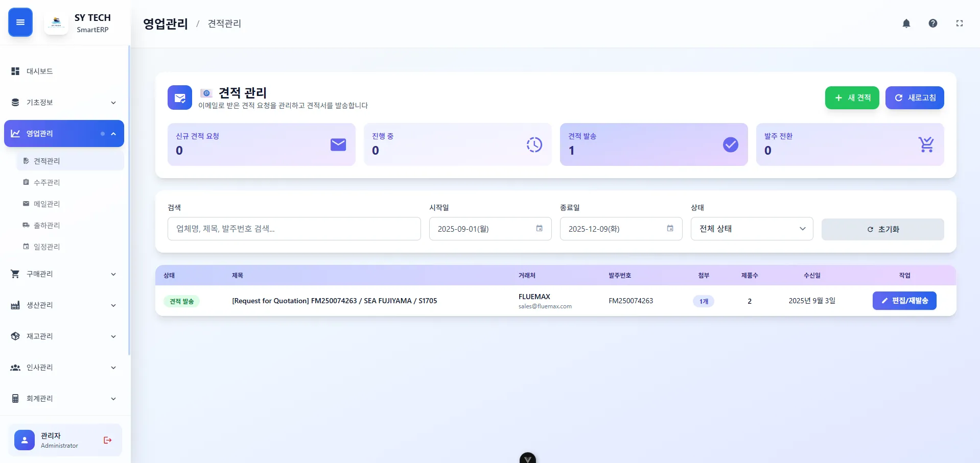Click the 1개 attachment badge
The image size is (980, 463).
[704, 301]
